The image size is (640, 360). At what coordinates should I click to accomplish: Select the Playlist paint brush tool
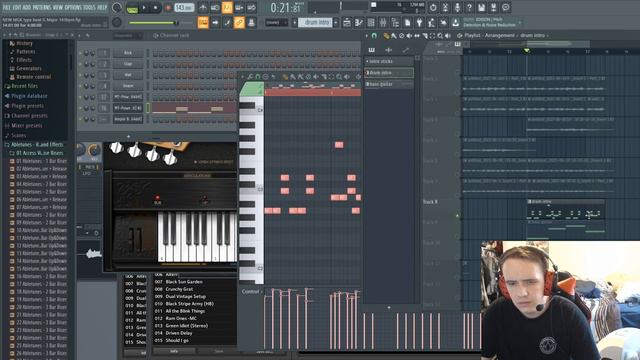coord(394,36)
